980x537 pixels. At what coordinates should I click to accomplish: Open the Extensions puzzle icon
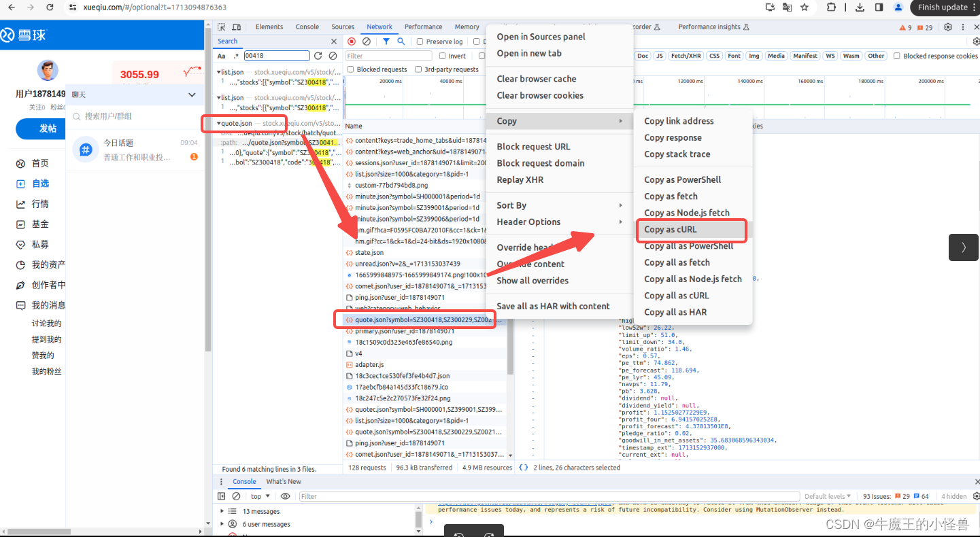click(832, 7)
